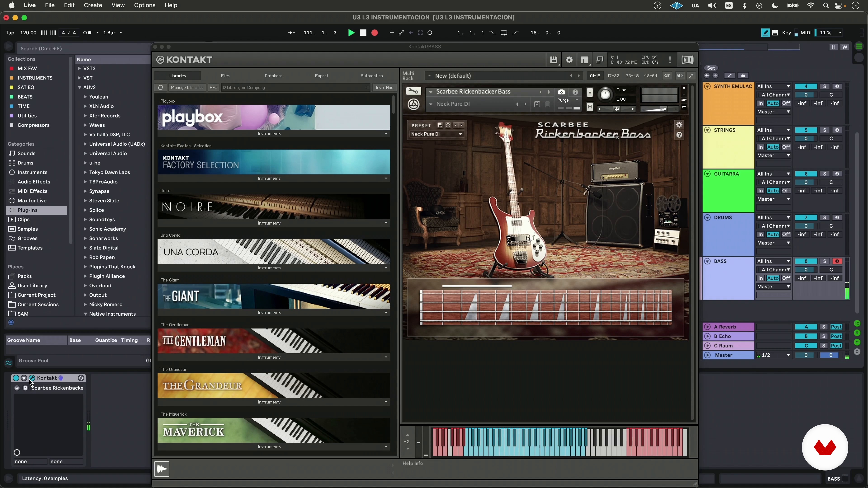Disarm the BASS track record button
The image size is (868, 488).
(837, 261)
